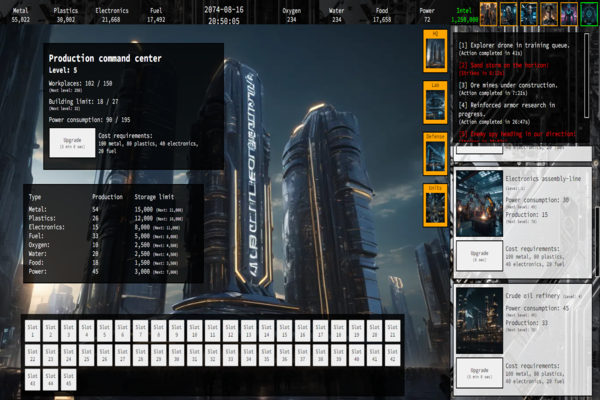The width and height of the screenshot is (600, 400).
Task: Select the fifth portrait icon in top bar
Action: pyautogui.click(x=570, y=12)
